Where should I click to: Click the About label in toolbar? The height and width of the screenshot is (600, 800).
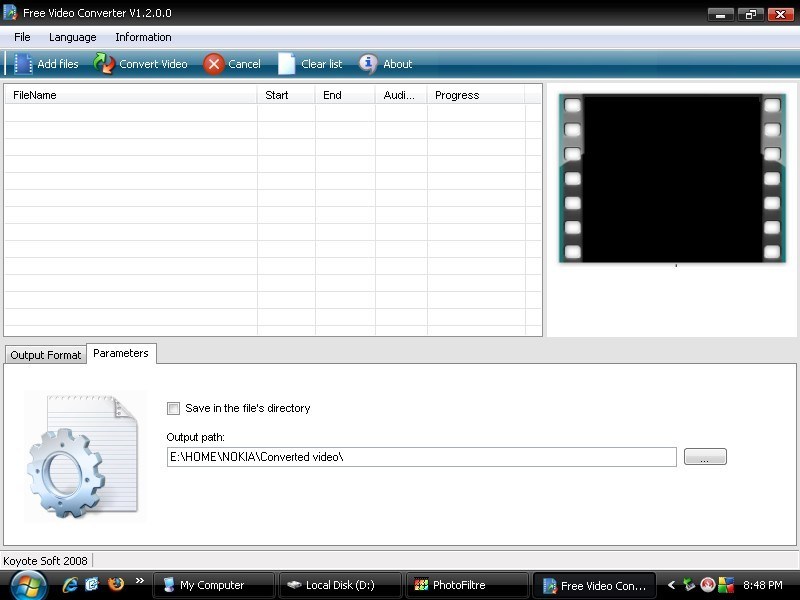[397, 64]
